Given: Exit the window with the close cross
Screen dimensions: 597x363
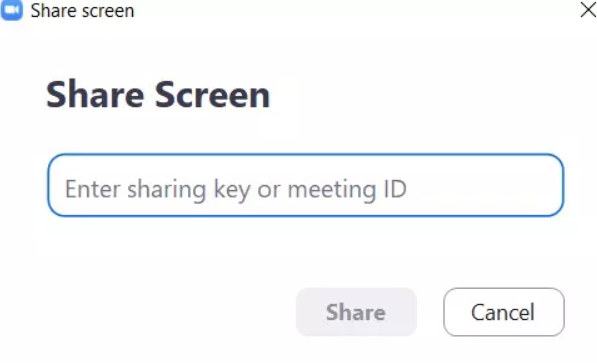Looking at the screenshot, I should coord(588,10).
